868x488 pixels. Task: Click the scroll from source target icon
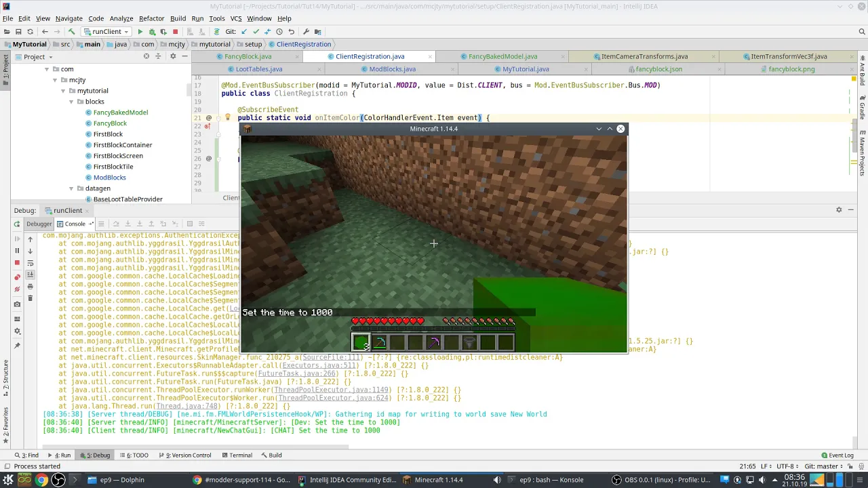tap(146, 56)
